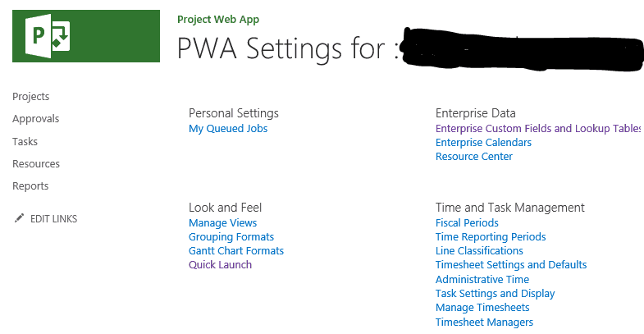Go to Projects in the sidebar

coord(31,97)
